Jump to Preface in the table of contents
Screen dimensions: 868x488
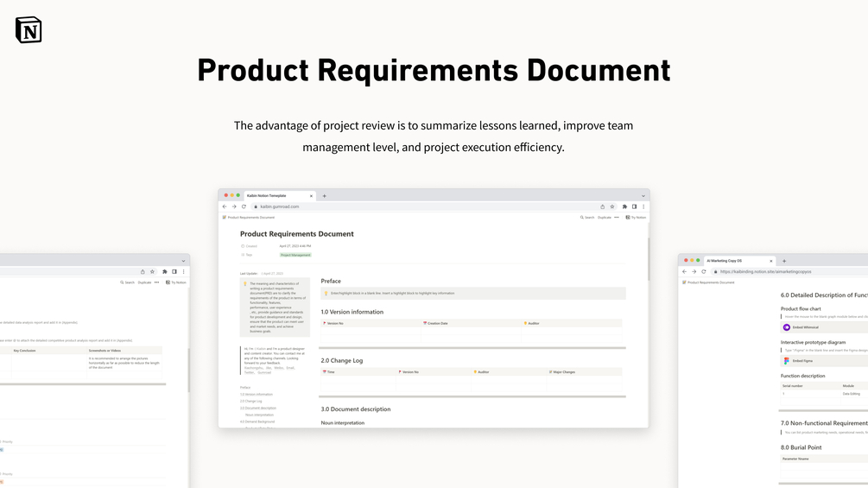pyautogui.click(x=245, y=387)
